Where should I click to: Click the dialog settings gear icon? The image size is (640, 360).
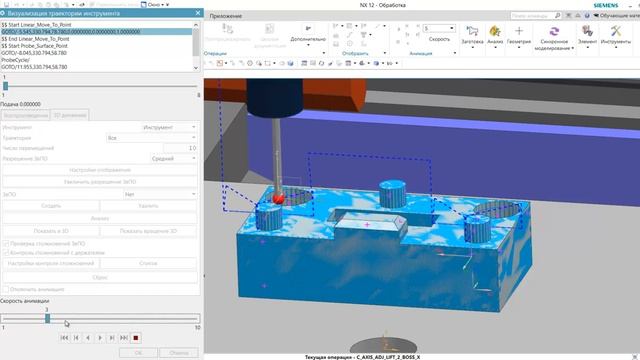(2, 13)
